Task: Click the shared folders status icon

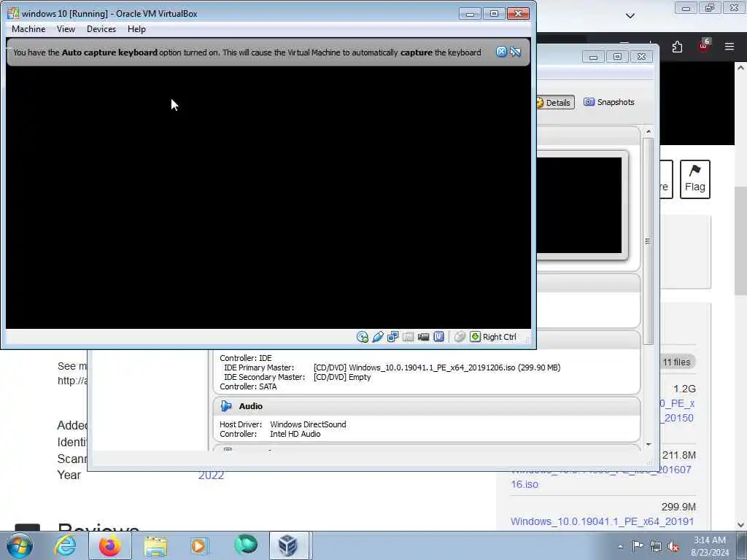Action: [x=408, y=337]
